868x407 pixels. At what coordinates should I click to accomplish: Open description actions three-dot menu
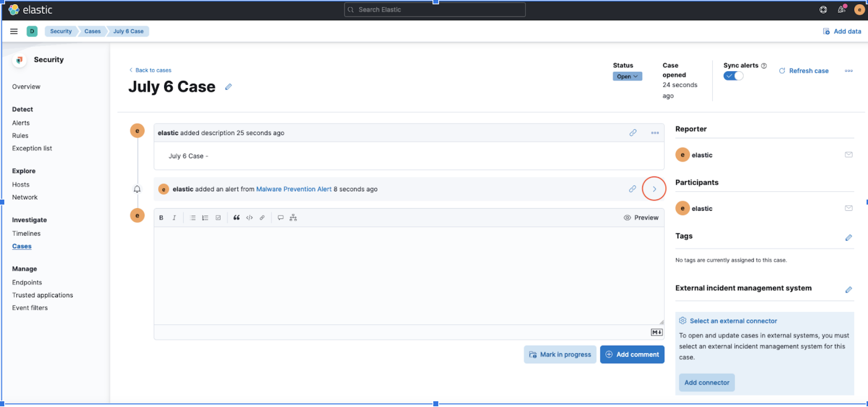655,133
